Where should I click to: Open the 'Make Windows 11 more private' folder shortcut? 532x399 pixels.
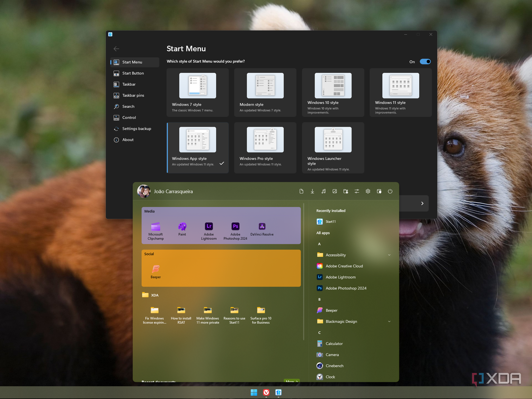(x=208, y=315)
